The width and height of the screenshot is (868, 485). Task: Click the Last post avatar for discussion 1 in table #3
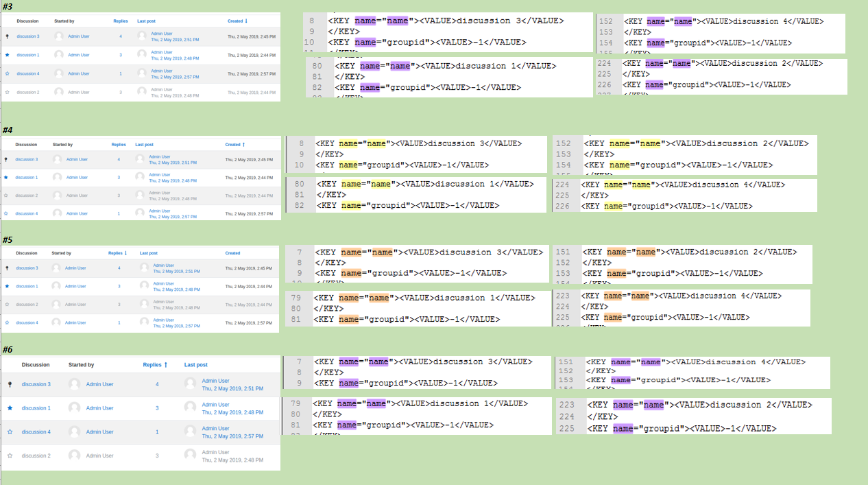[142, 55]
